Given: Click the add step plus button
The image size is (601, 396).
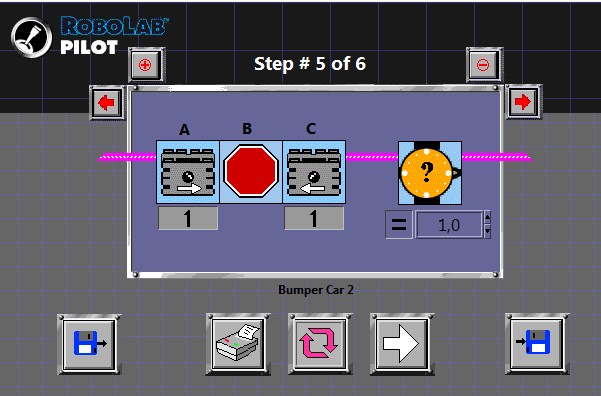Looking at the screenshot, I should (145, 64).
